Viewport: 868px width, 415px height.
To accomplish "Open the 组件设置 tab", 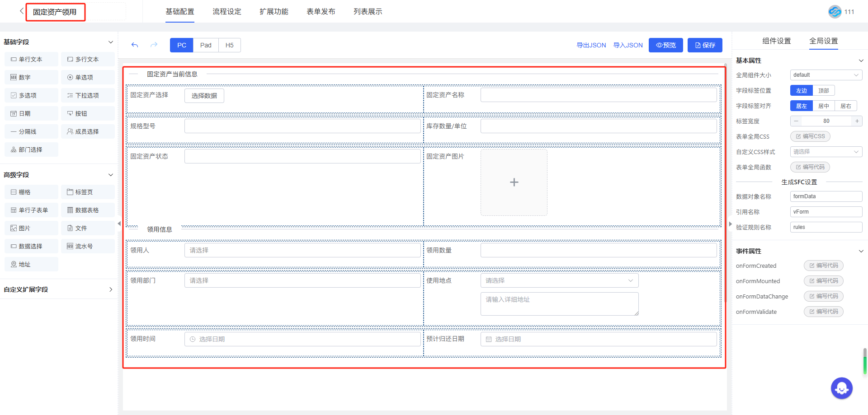I will pyautogui.click(x=776, y=41).
